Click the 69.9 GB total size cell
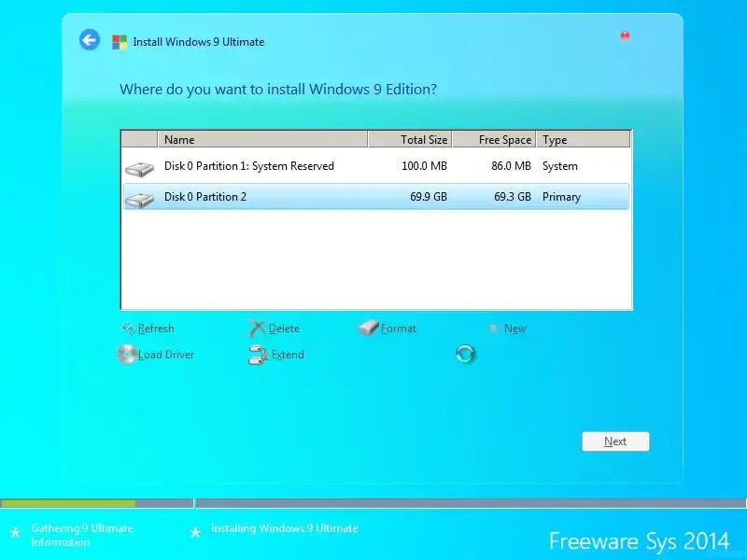 tap(429, 197)
